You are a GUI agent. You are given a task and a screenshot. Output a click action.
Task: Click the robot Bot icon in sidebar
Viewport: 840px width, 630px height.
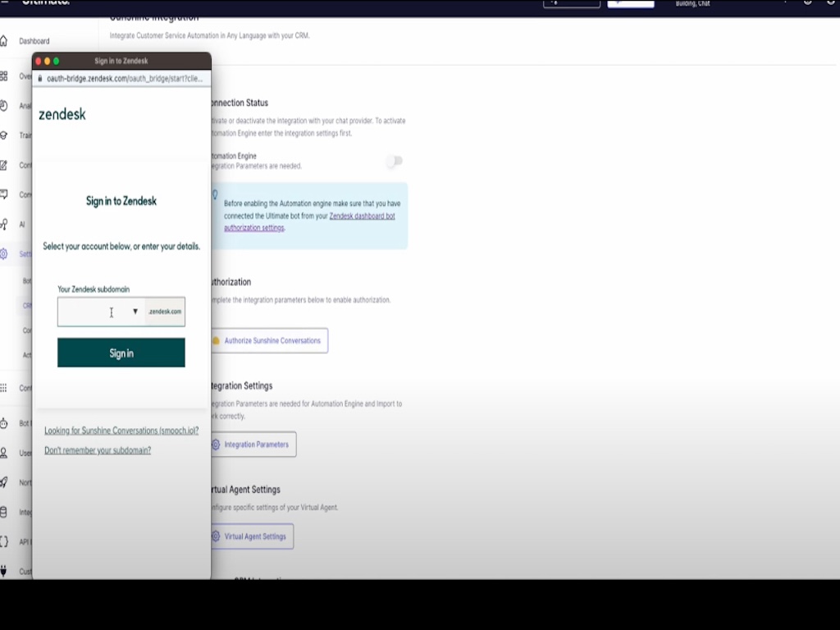pyautogui.click(x=4, y=423)
